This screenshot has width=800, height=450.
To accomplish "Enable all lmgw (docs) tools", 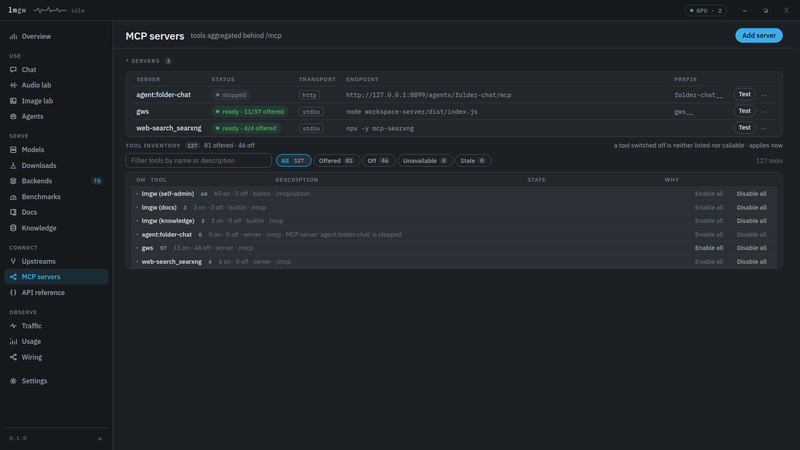I will pyautogui.click(x=709, y=208).
